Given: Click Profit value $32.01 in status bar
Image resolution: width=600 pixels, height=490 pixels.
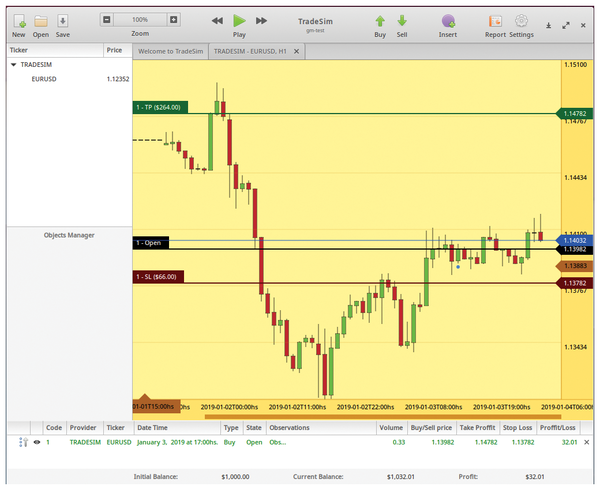Looking at the screenshot, I should (535, 477).
